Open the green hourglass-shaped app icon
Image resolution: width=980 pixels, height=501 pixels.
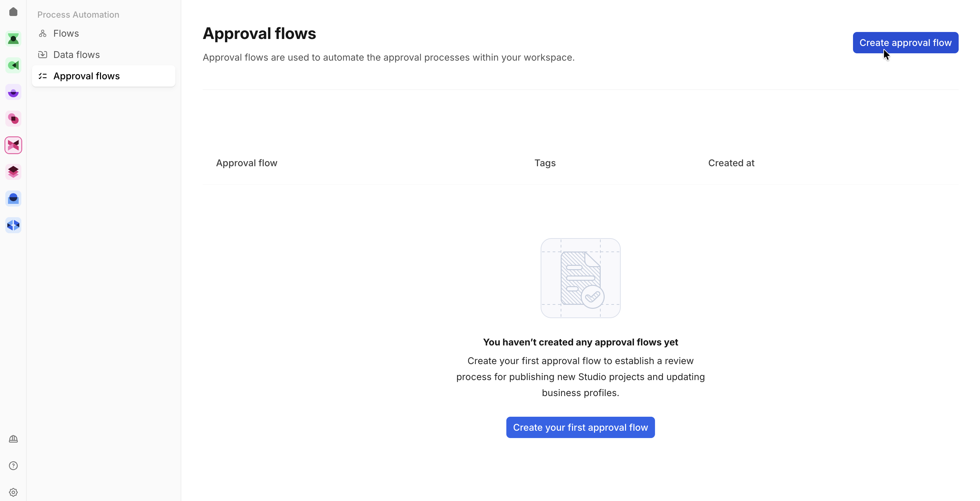click(13, 39)
